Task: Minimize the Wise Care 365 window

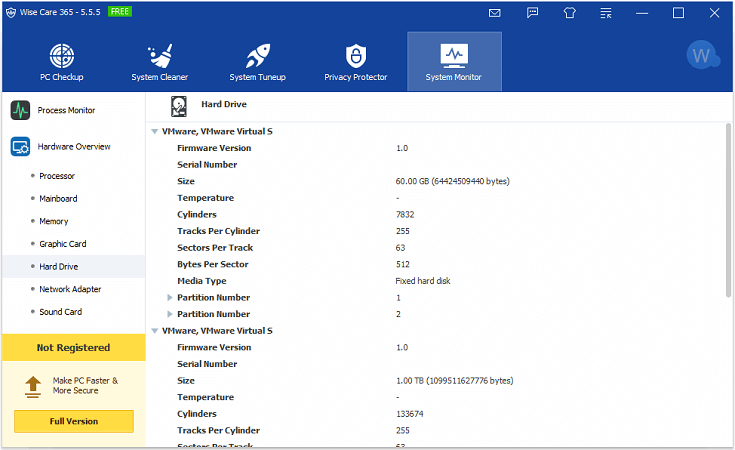Action: (642, 13)
